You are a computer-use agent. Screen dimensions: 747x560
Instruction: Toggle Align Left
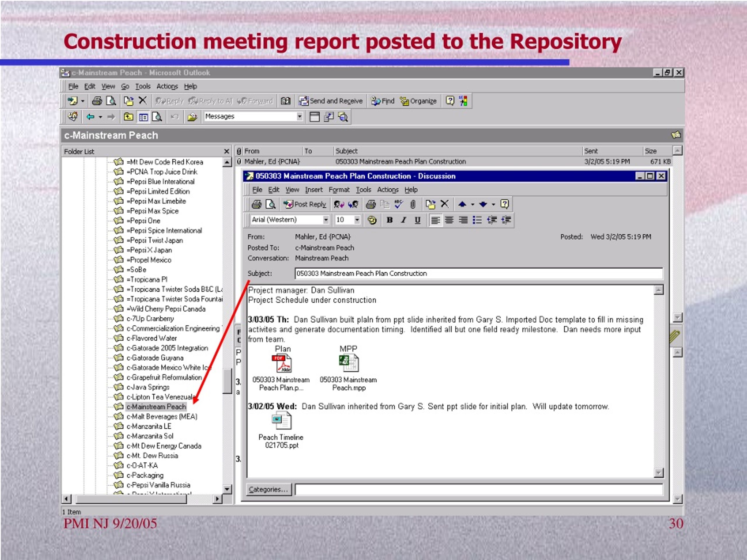435,220
